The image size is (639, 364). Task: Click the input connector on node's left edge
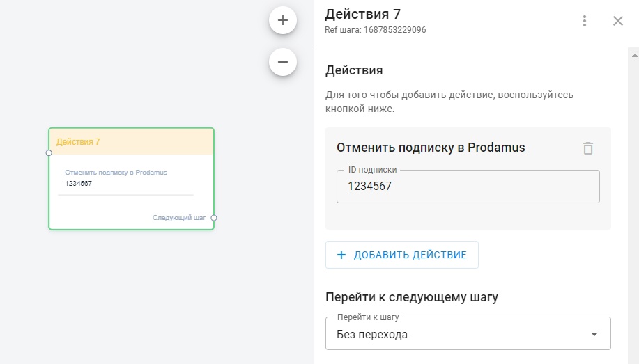click(x=49, y=152)
